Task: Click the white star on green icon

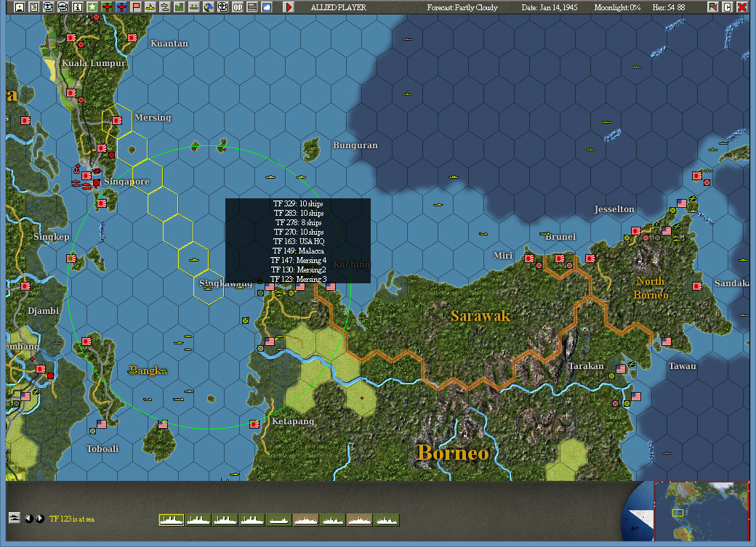Action: 92,7
